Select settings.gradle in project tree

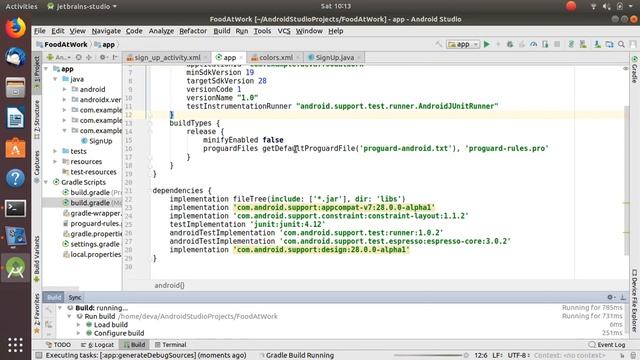[x=91, y=244]
